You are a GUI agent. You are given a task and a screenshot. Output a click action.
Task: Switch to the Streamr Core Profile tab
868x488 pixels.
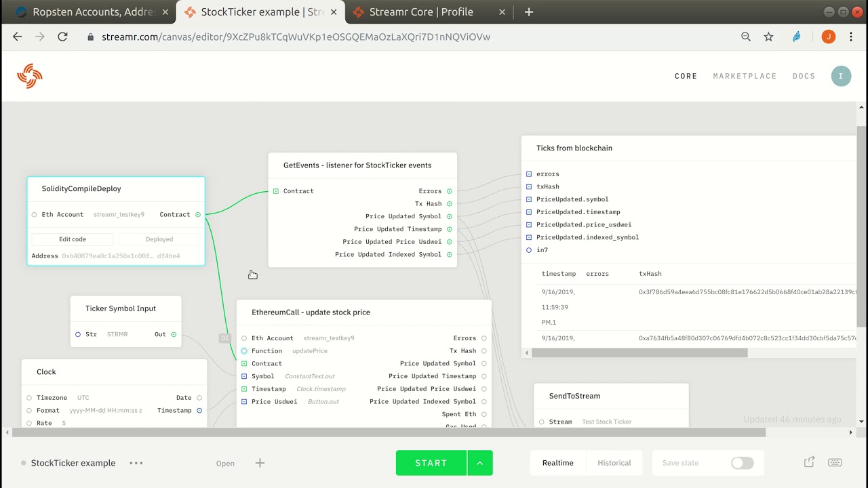pyautogui.click(x=429, y=12)
